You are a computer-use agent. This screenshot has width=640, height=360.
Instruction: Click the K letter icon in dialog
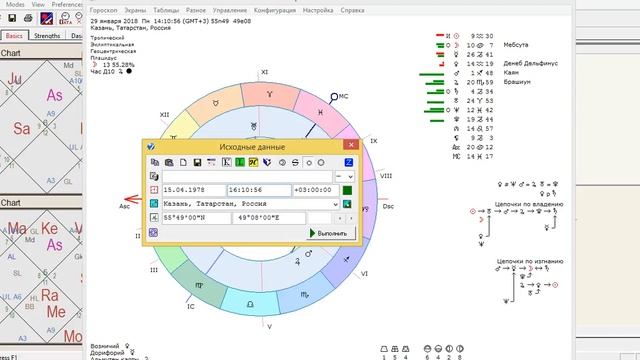coord(226,162)
